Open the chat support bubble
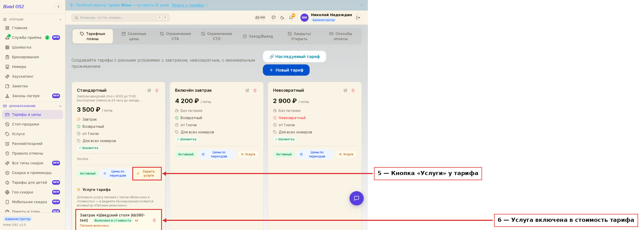The image size is (644, 230). 357,198
